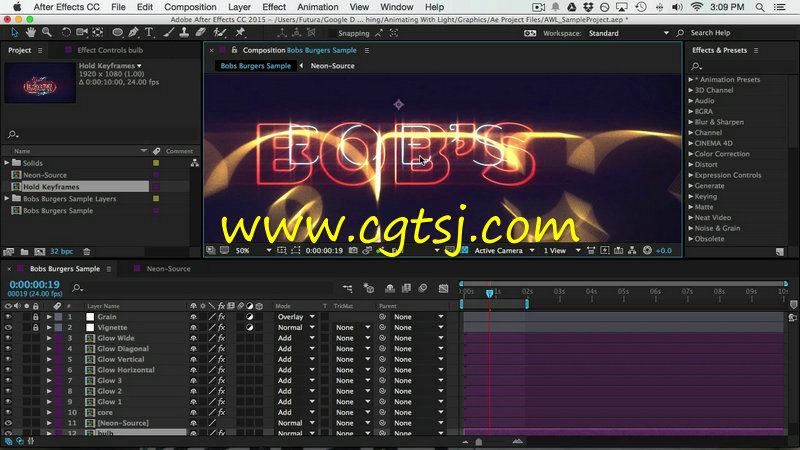The image size is (800, 450).
Task: Open the Effect menu
Action: pyautogui.click(x=274, y=7)
